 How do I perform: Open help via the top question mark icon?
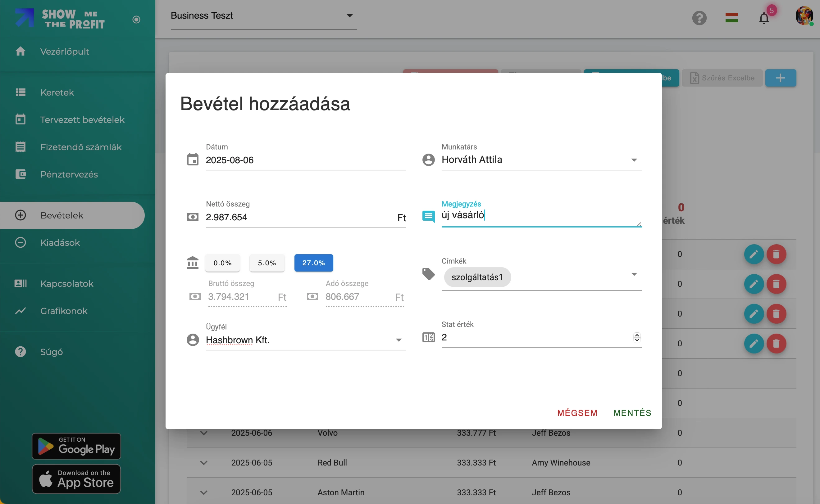[x=699, y=18]
